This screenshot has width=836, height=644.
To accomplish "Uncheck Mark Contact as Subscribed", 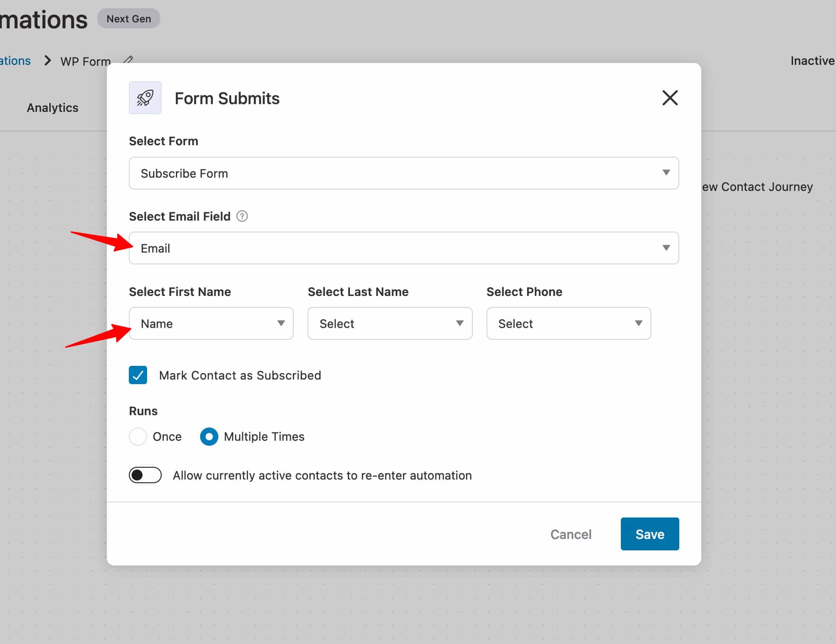I will (138, 375).
